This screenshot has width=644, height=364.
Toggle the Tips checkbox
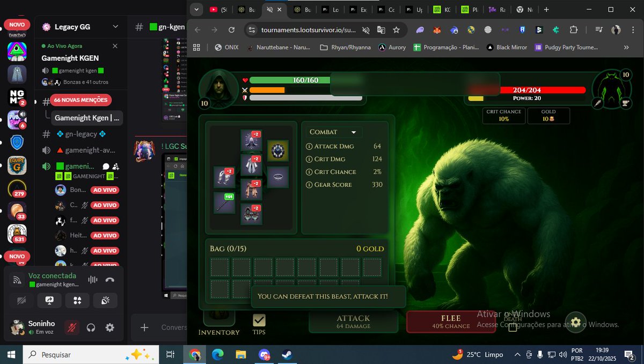259,321
